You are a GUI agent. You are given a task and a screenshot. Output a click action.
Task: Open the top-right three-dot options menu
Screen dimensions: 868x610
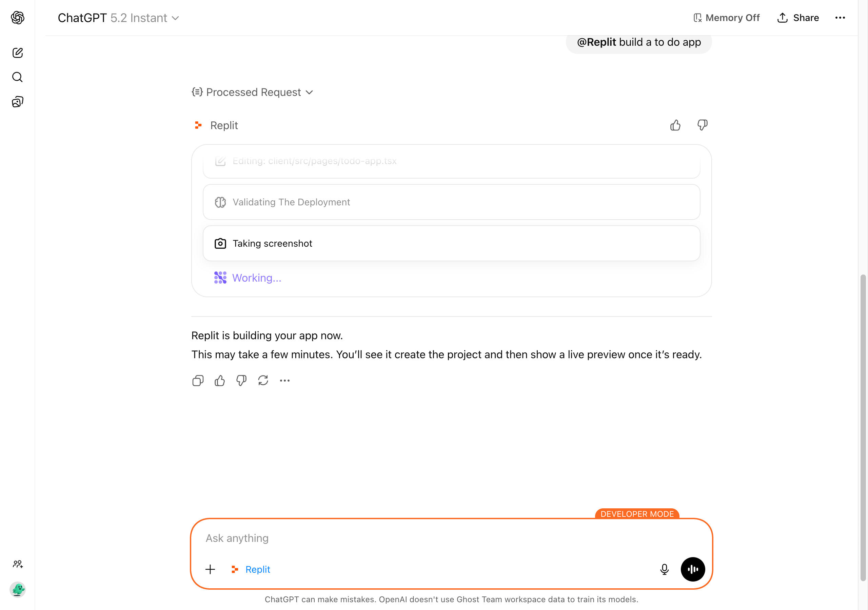pos(840,18)
